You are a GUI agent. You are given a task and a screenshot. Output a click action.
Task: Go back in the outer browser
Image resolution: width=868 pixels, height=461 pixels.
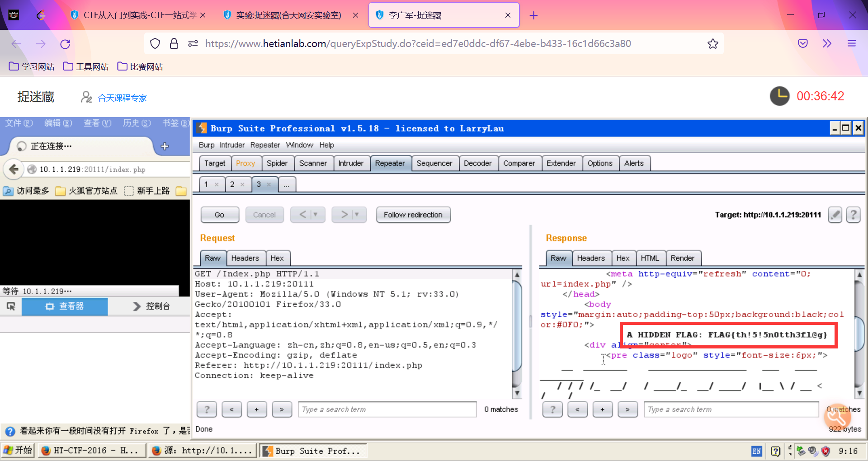16,44
